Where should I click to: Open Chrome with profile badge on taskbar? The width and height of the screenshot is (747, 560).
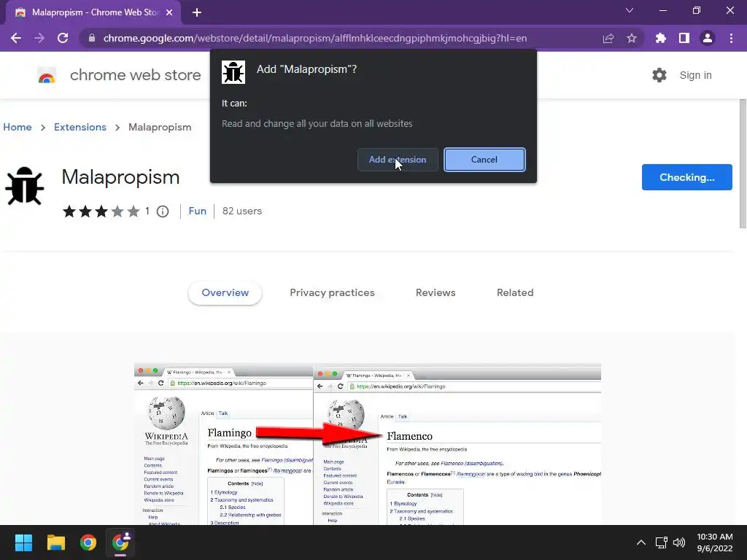coord(120,542)
